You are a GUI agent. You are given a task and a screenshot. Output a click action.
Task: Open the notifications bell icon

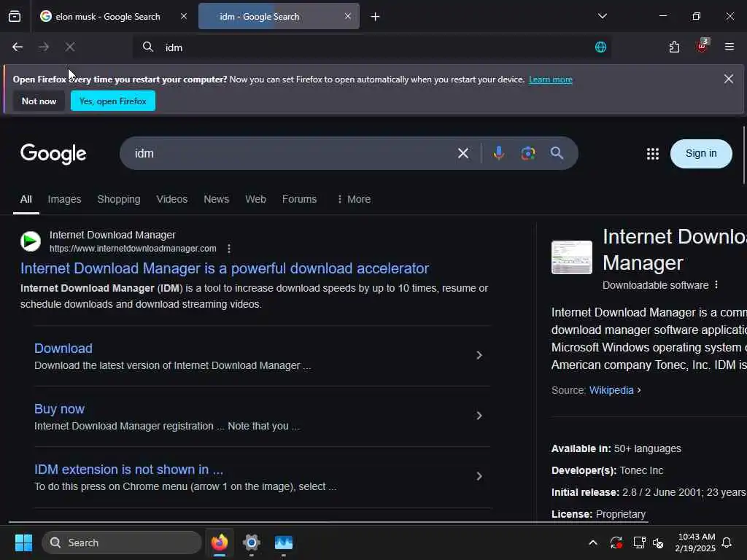pos(727,542)
